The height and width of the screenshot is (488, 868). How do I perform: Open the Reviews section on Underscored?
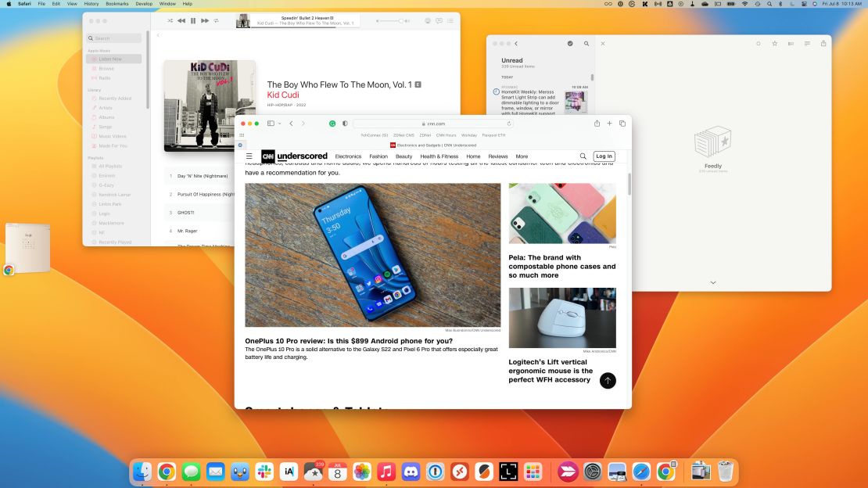point(497,156)
